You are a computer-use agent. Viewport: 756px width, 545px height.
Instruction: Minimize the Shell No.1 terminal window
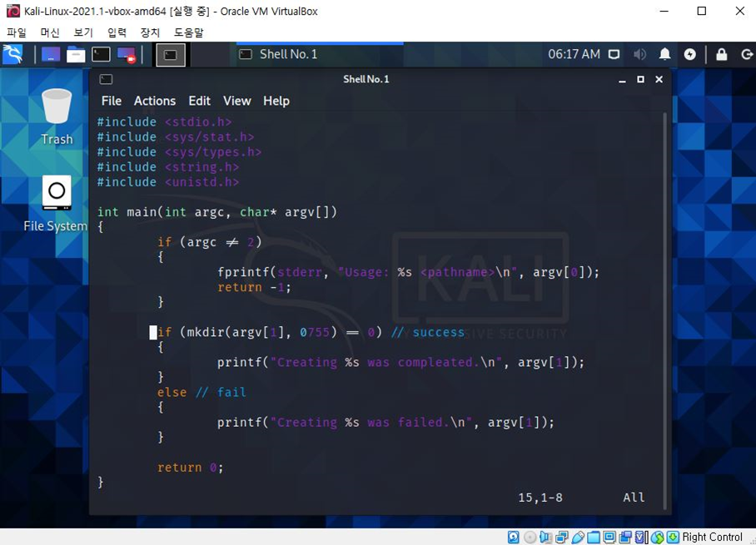point(622,80)
